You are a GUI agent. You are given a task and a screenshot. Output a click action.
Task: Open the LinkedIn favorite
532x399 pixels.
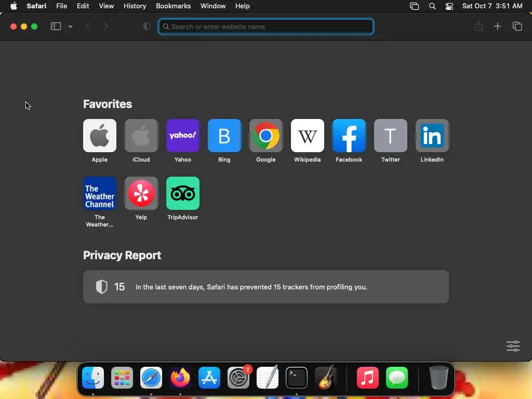click(x=432, y=136)
